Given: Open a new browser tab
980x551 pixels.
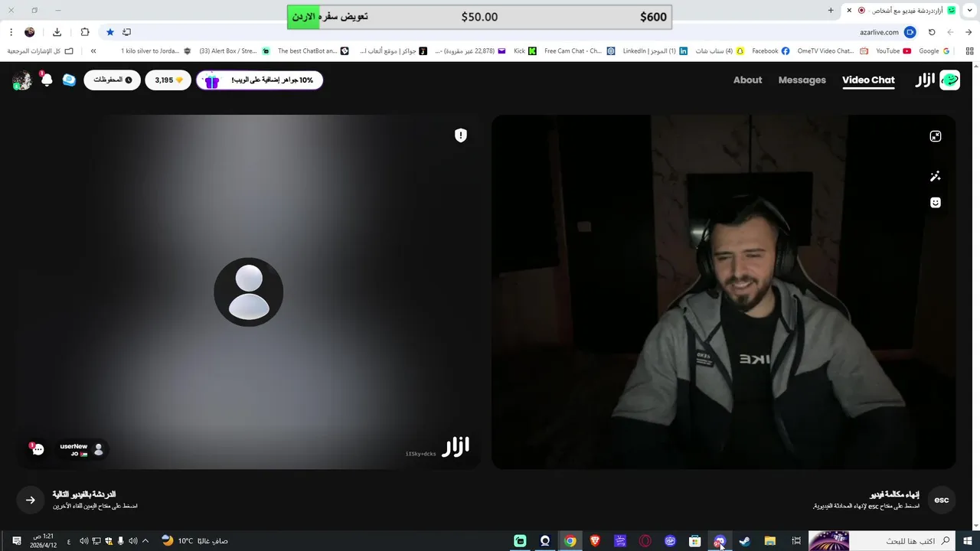Looking at the screenshot, I should [831, 10].
